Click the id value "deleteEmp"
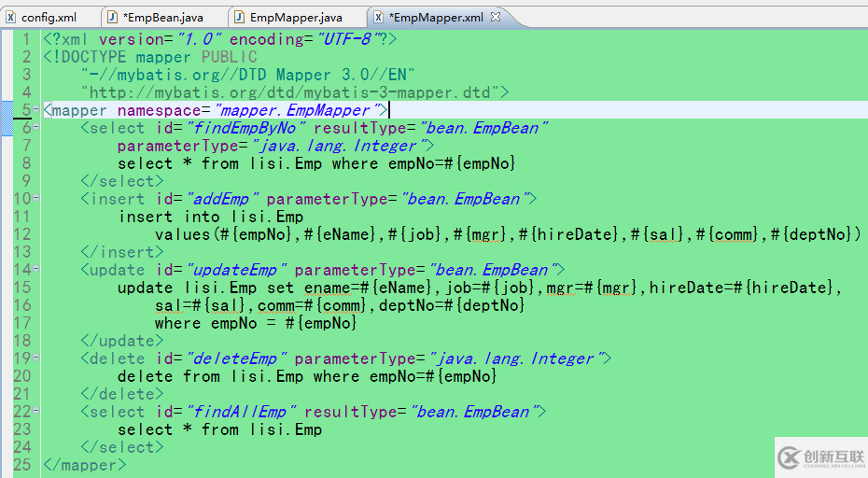868x478 pixels. 236,358
